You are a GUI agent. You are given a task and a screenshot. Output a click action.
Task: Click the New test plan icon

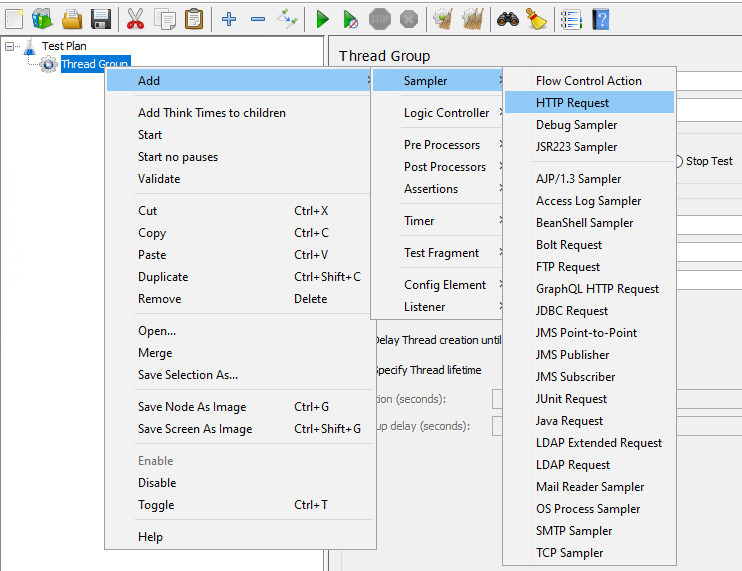14,19
